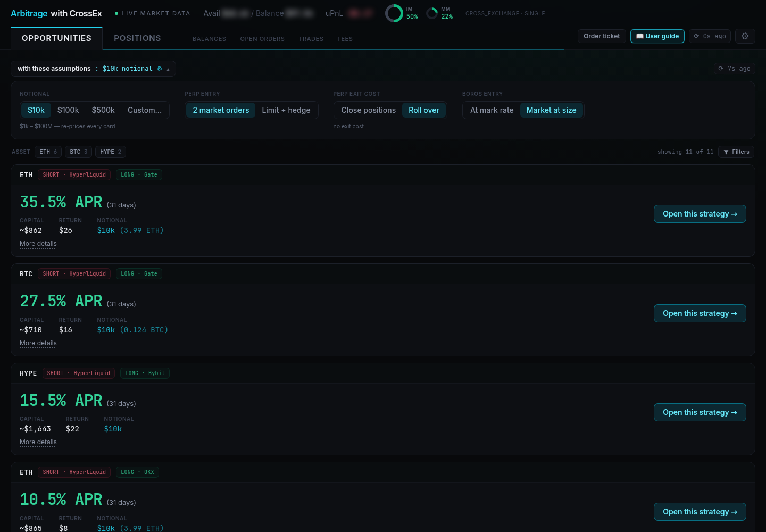Image resolution: width=766 pixels, height=532 pixels.
Task: Open the User guide
Action: [x=657, y=36]
